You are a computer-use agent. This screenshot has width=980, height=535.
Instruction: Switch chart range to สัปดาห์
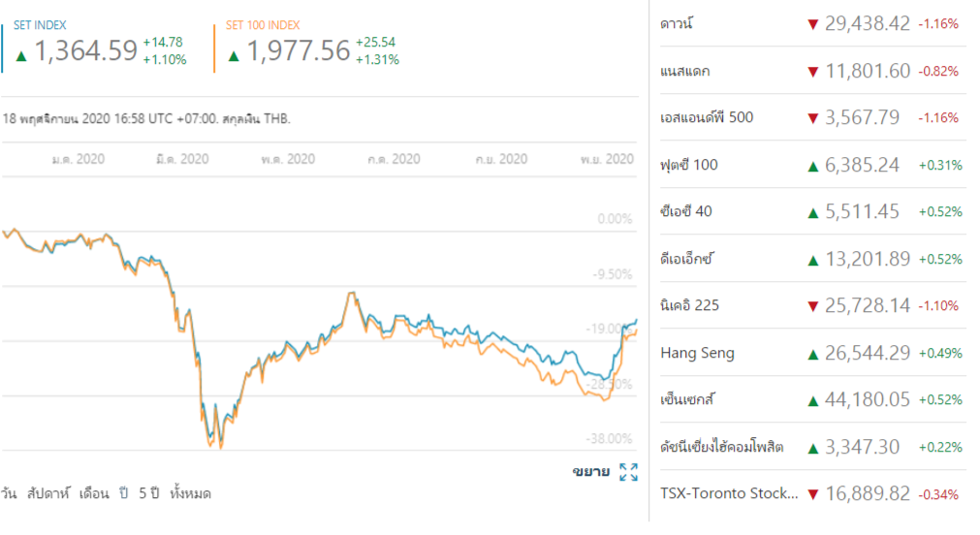click(x=48, y=493)
